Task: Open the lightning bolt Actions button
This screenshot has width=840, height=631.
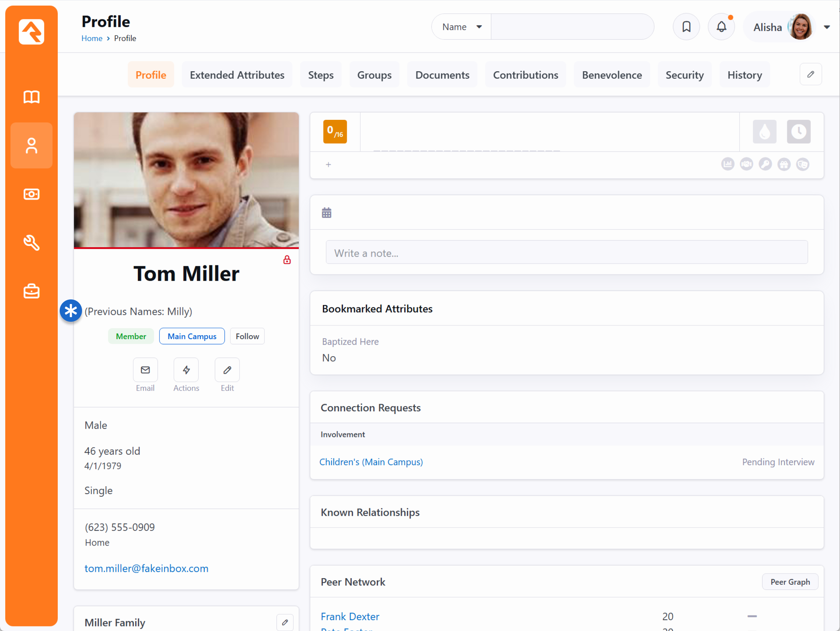Action: [186, 370]
